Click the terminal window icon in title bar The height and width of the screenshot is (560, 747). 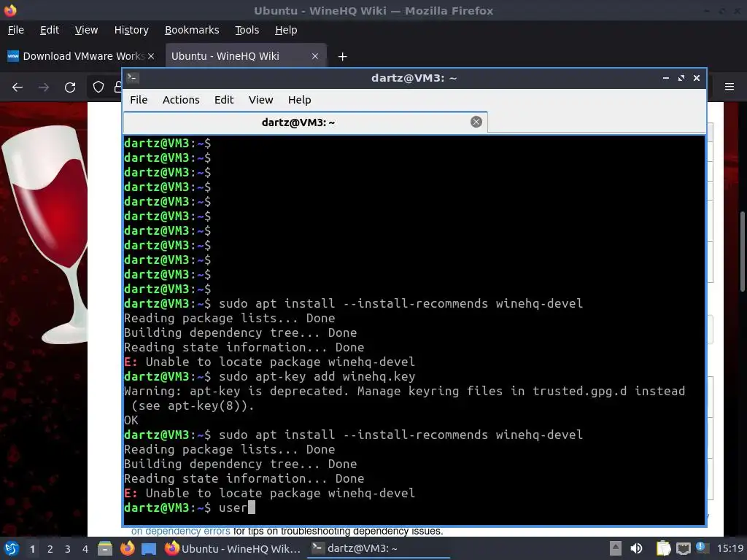tap(133, 77)
